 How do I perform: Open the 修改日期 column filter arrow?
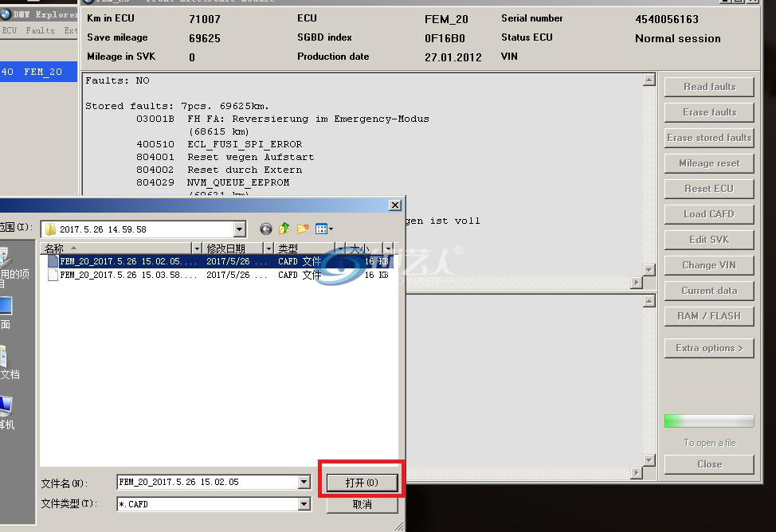[x=268, y=248]
